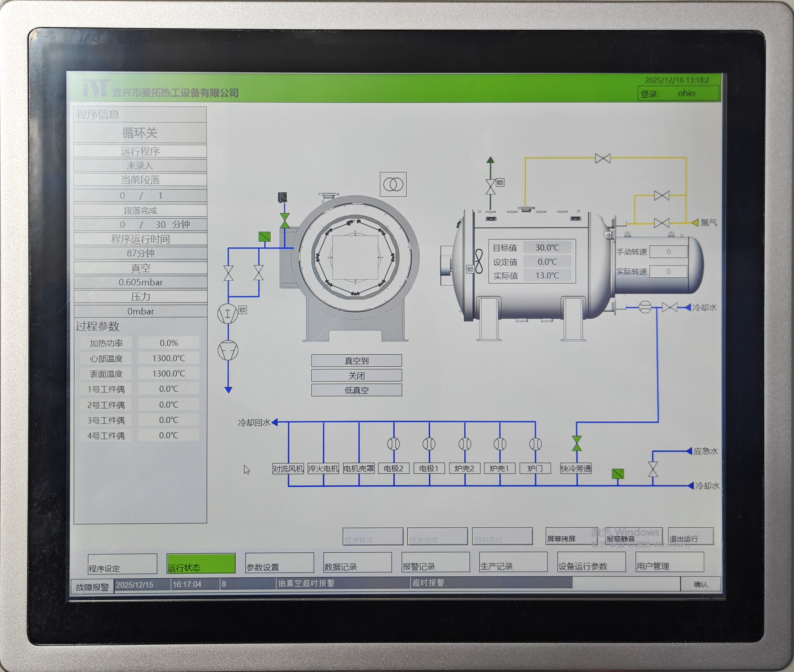The width and height of the screenshot is (794, 672).
Task: Click the 87分钟 program run time value
Action: [x=141, y=253]
